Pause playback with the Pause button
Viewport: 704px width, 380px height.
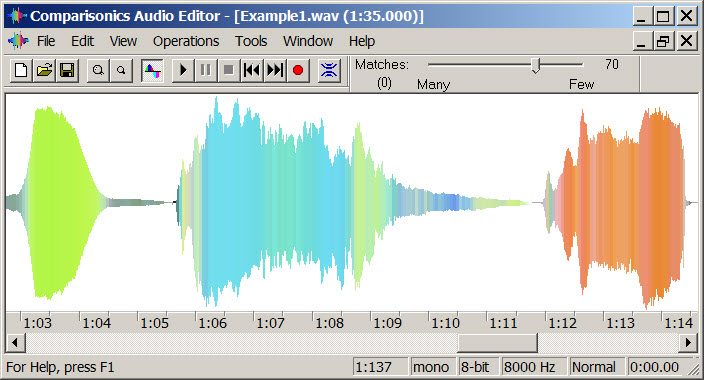(x=206, y=71)
